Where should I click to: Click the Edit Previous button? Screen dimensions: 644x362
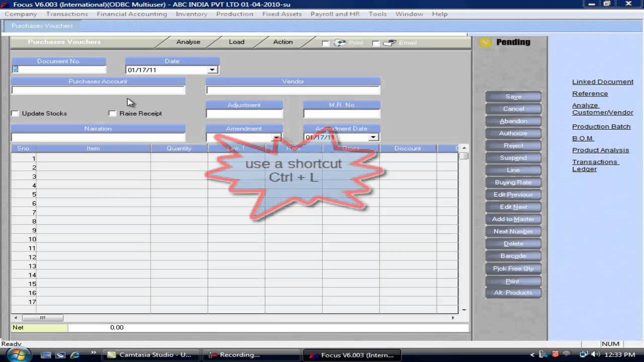tap(513, 195)
